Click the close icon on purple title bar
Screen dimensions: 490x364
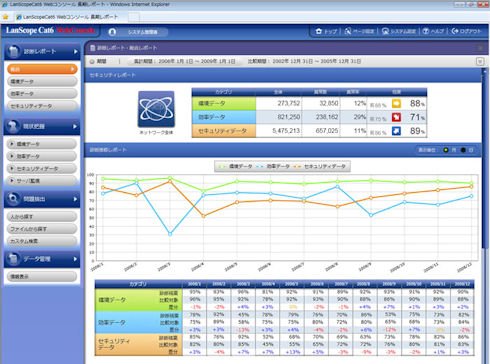click(x=480, y=48)
